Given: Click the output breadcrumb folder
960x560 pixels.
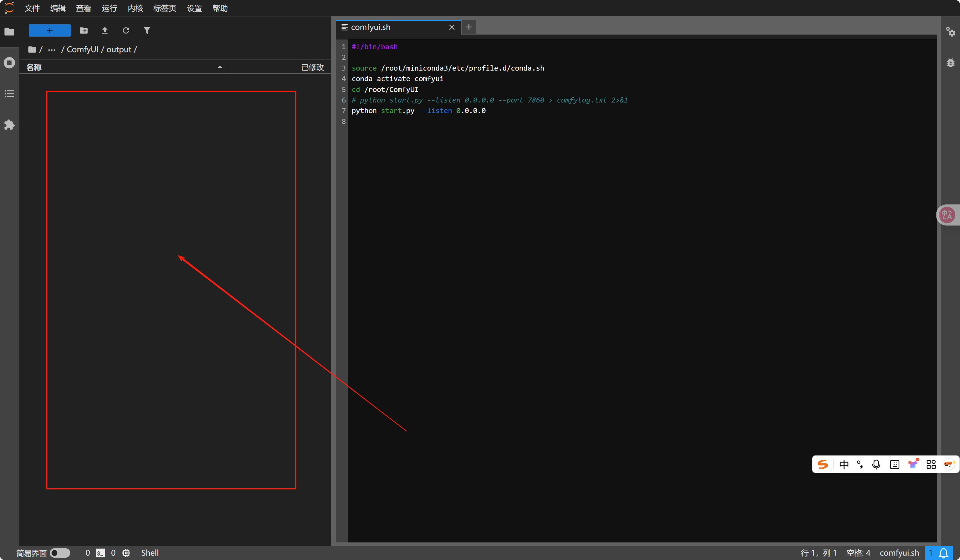Looking at the screenshot, I should pyautogui.click(x=119, y=49).
